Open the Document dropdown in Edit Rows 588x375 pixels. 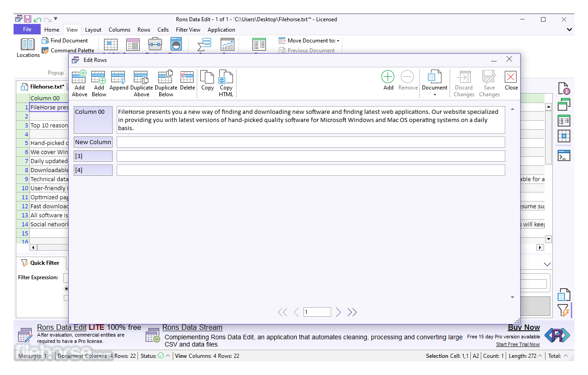[x=435, y=83]
